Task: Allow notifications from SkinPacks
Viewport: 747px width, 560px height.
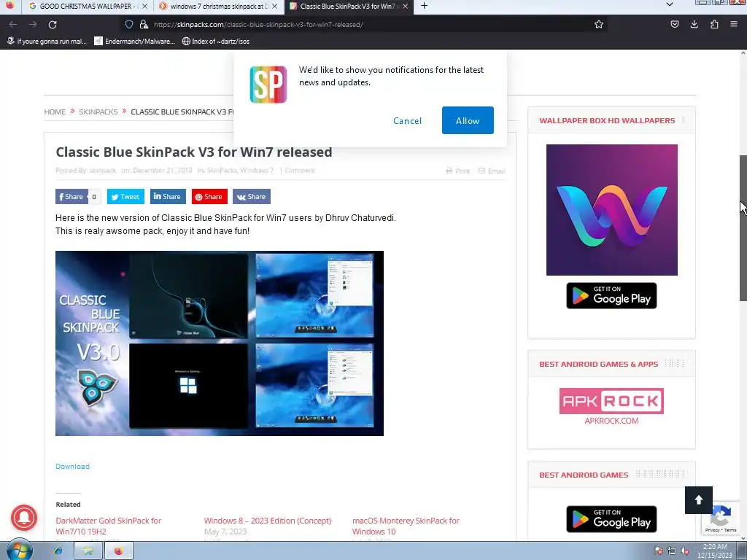Action: tap(468, 120)
